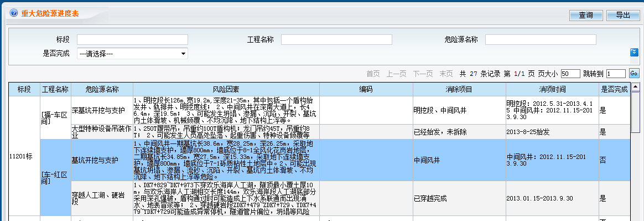Focus the 标段 input field

[x=132, y=39]
